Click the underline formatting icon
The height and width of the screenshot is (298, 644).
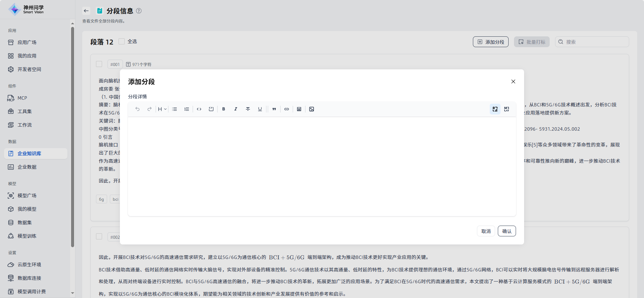(260, 109)
